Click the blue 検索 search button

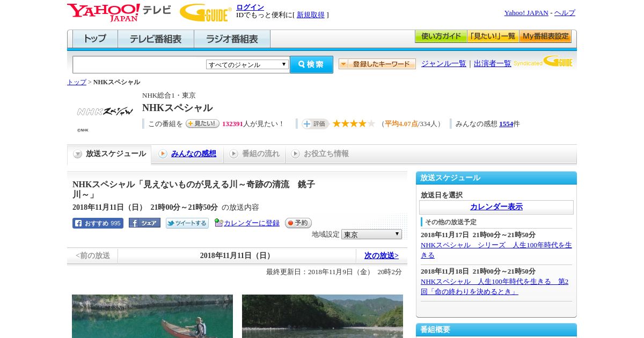point(311,64)
